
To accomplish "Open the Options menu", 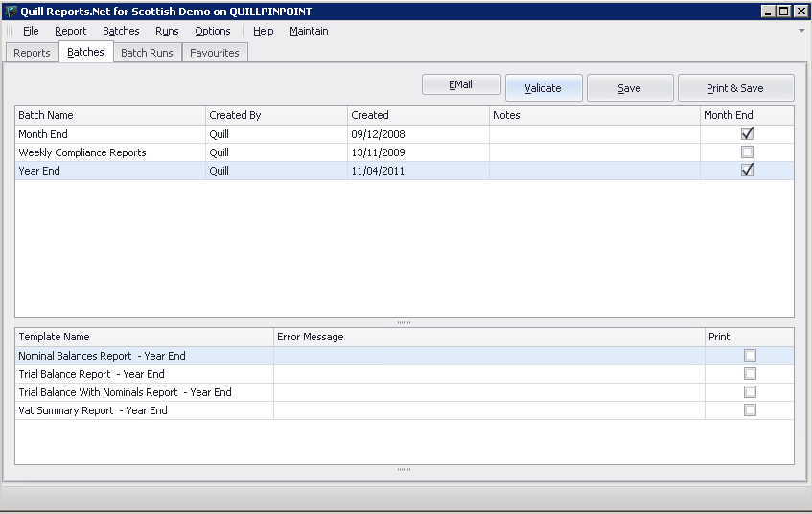I will tap(212, 31).
